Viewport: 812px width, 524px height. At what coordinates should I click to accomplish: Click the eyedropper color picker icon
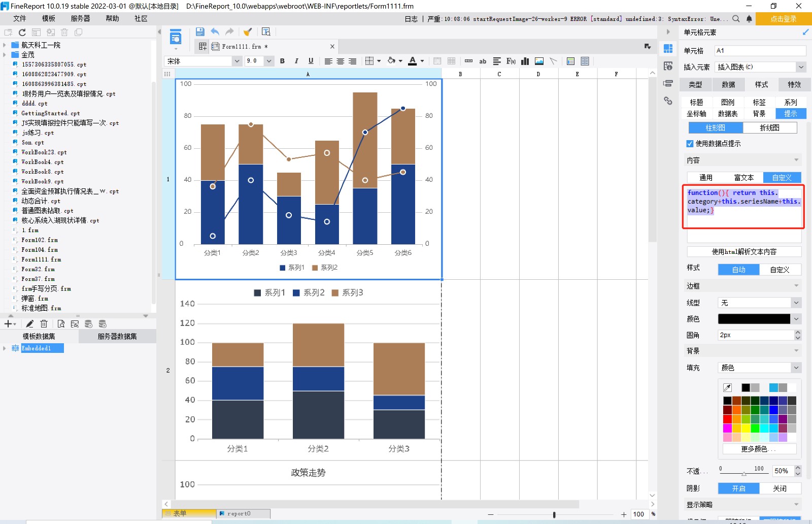coord(728,388)
